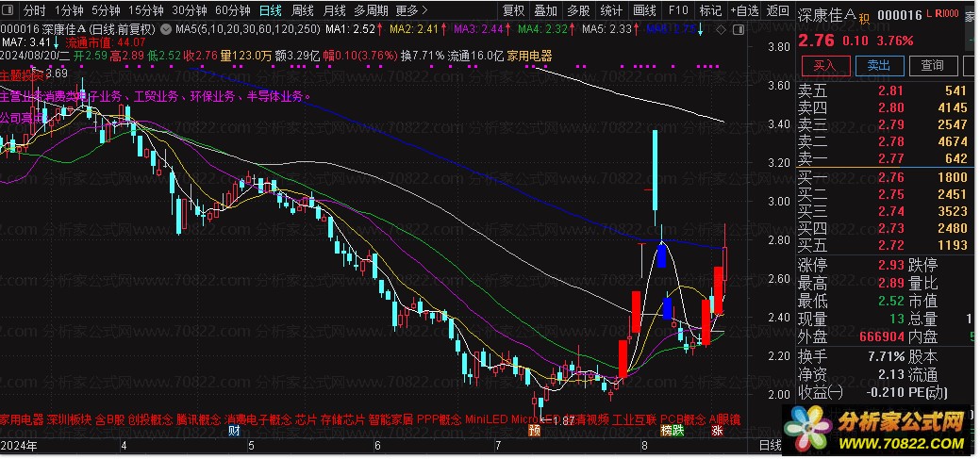Click the 消费电子概念 concept tag

tap(257, 419)
